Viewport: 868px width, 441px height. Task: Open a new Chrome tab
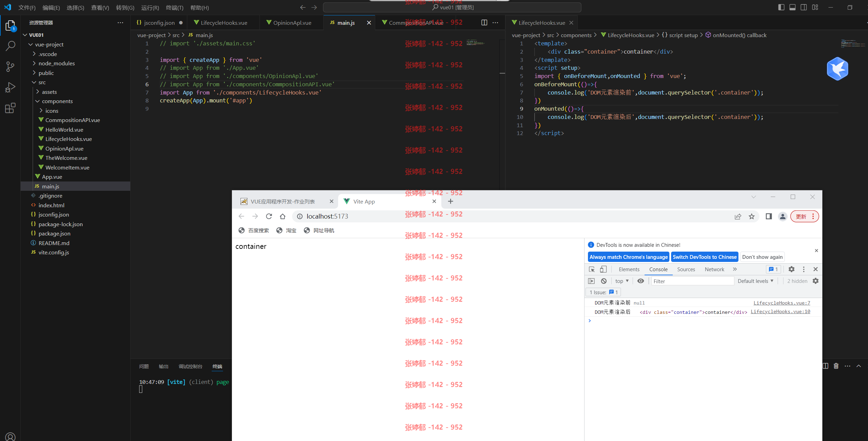pos(450,201)
